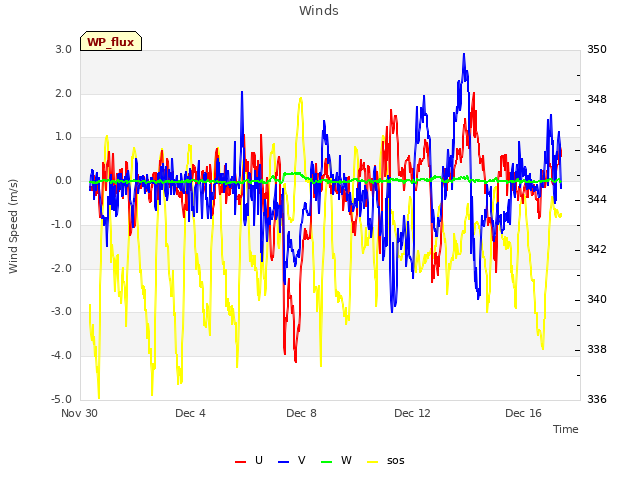Image resolution: width=640 pixels, height=480 pixels.
Task: Click the 1.0 left axis value
Action: 64,137
